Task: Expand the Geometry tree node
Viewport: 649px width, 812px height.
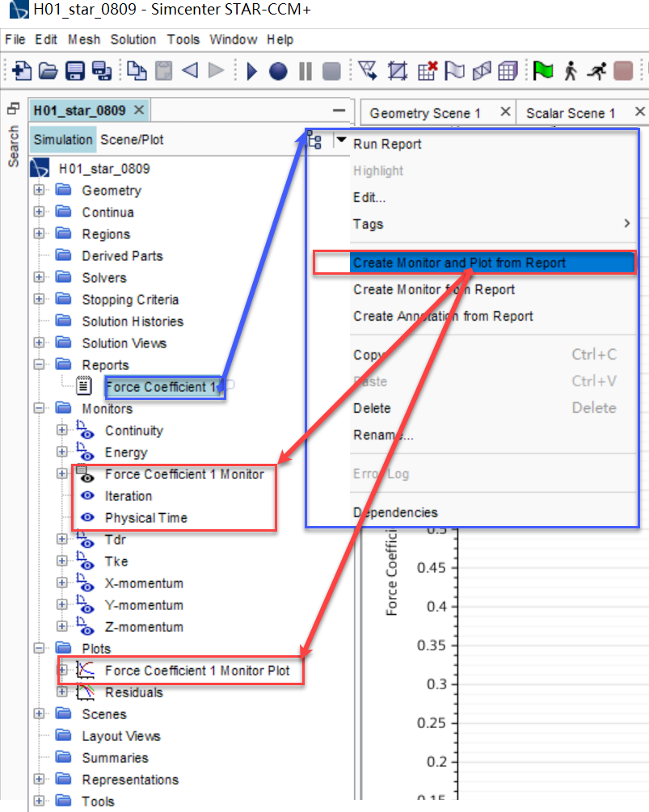Action: pyautogui.click(x=39, y=190)
